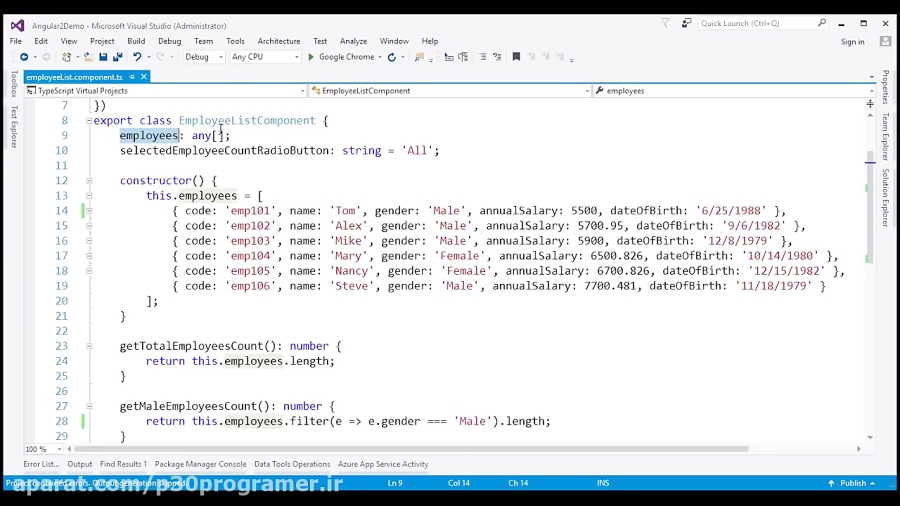This screenshot has height=506, width=900.
Task: Toggle the pin on the employeeList.component.ts tab
Action: (132, 76)
